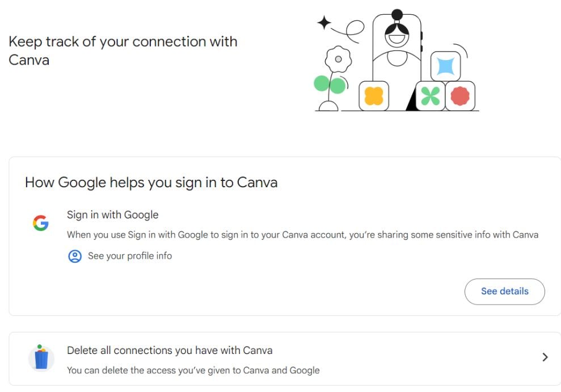Viewport: 561px width, 392px height.
Task: Click the green leaves of the plant
Action: click(330, 85)
